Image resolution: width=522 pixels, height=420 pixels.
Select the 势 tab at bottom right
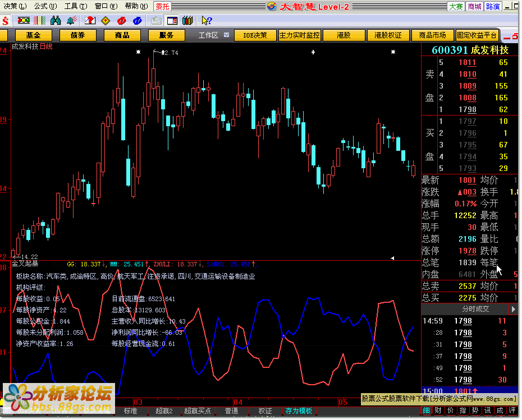(475, 410)
